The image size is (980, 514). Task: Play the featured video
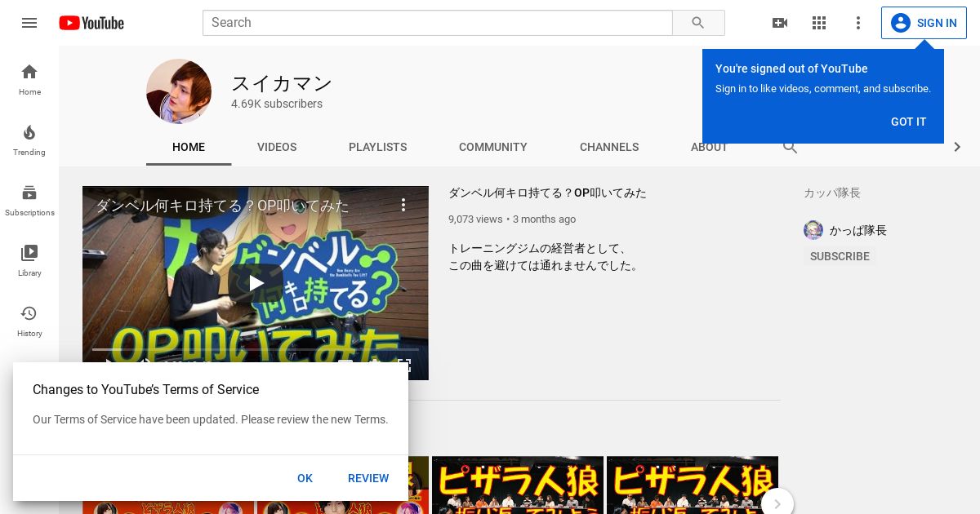pos(256,283)
